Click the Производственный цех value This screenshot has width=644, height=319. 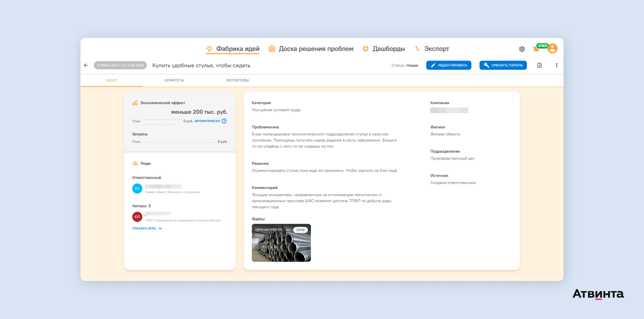(x=452, y=158)
